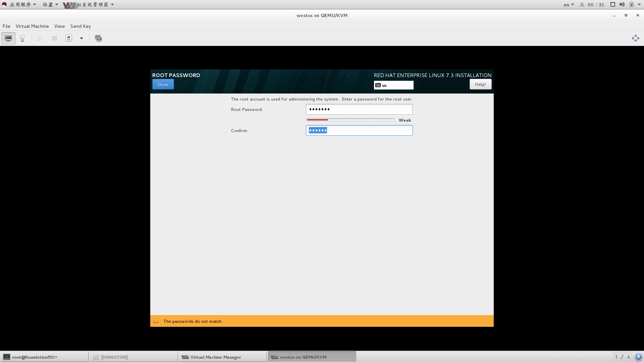The height and width of the screenshot is (362, 644).
Task: Click the volume speaker icon
Action: pyautogui.click(x=622, y=4)
